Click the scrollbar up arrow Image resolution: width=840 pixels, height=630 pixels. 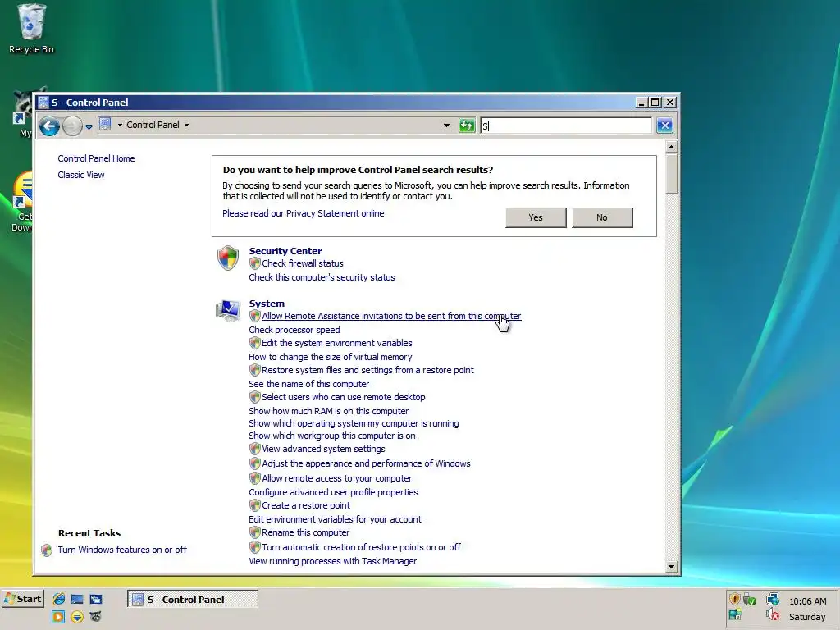click(671, 147)
